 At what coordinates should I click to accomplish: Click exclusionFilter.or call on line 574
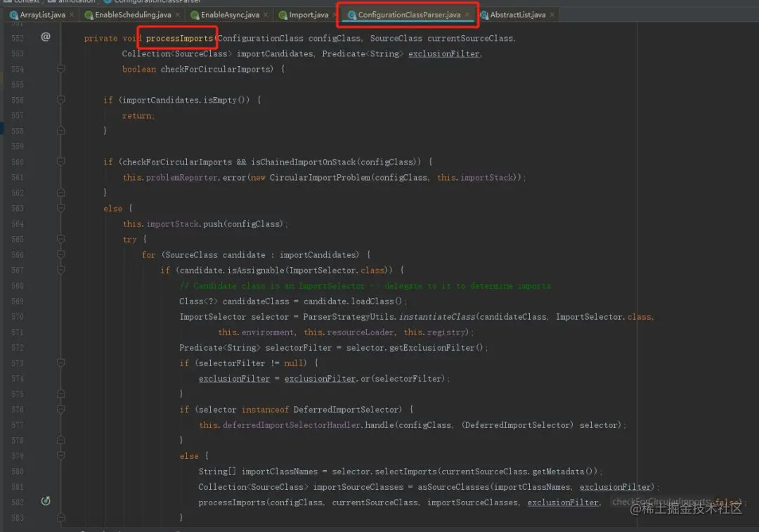click(x=327, y=379)
